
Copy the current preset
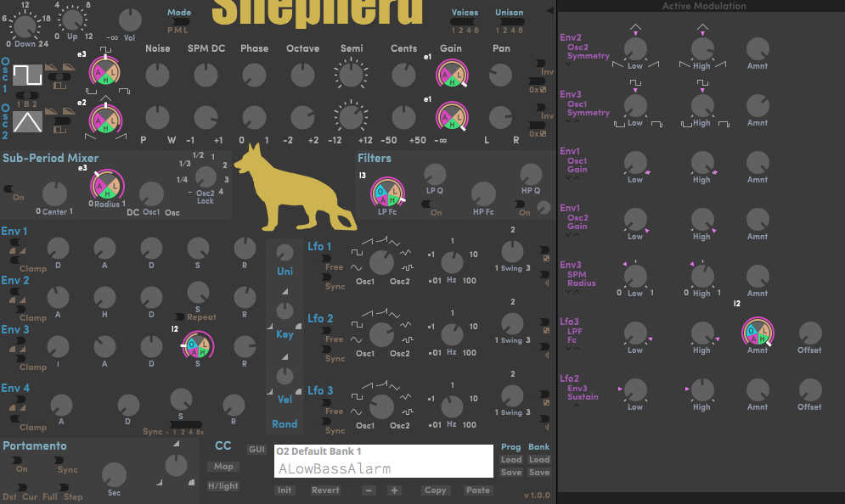435,490
